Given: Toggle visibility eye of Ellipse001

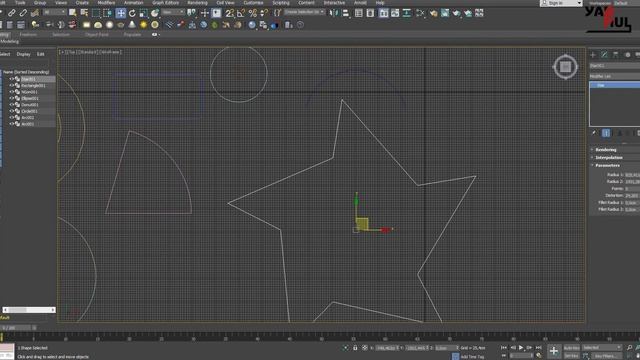Looking at the screenshot, I should pos(11,98).
